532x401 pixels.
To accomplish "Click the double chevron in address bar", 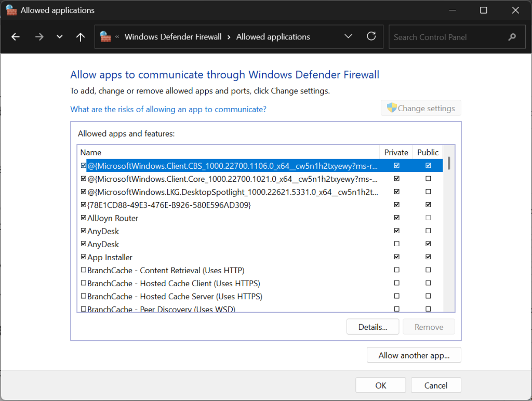I will coord(117,37).
